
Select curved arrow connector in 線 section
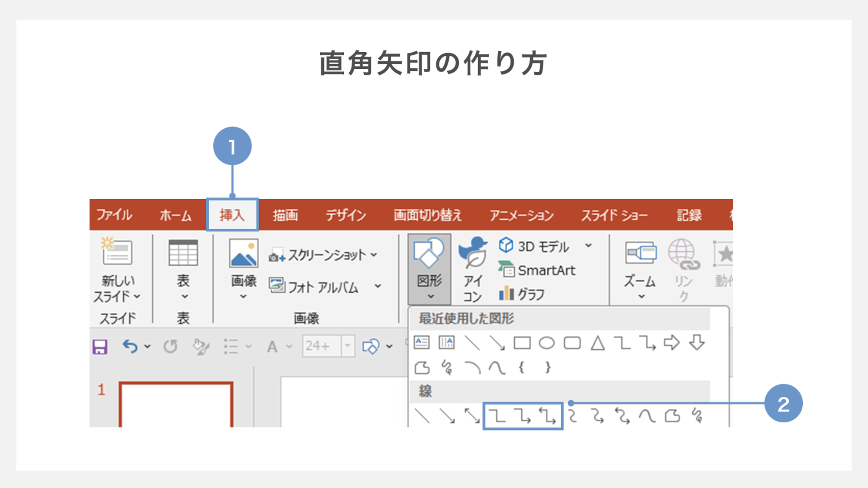point(598,417)
